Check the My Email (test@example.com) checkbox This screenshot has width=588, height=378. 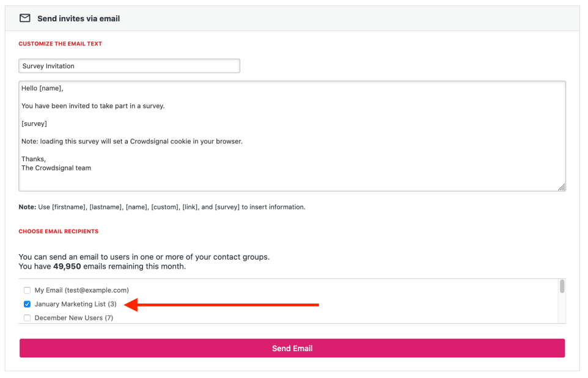[x=27, y=290]
